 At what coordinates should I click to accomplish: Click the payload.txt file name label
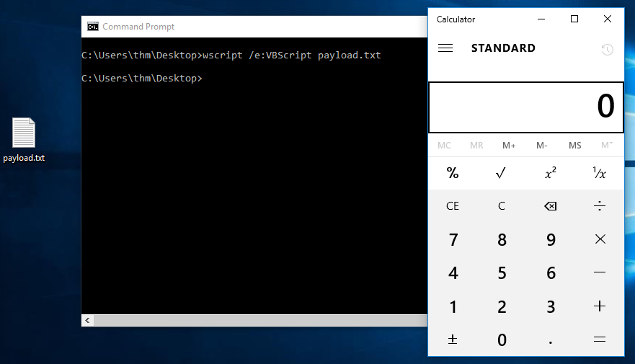click(24, 158)
